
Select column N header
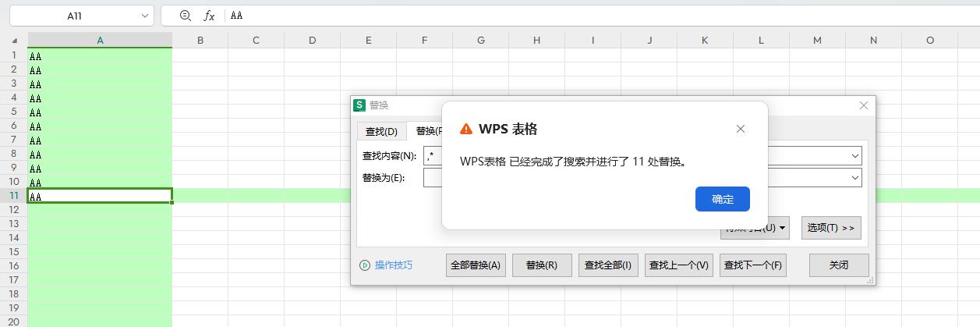coord(873,41)
